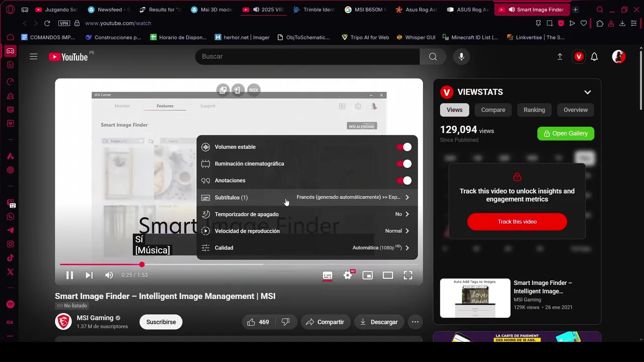Toggle Iluminación cinematográfica switch
The image size is (644, 362).
[x=404, y=163]
